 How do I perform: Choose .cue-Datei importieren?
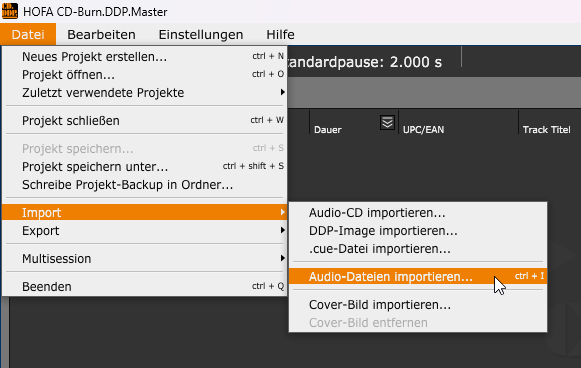point(418,249)
